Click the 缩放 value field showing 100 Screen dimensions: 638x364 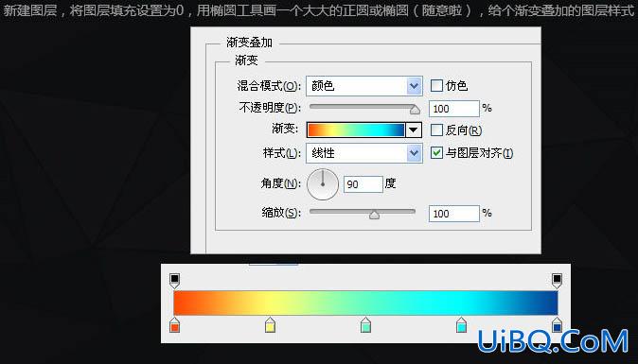(x=454, y=214)
